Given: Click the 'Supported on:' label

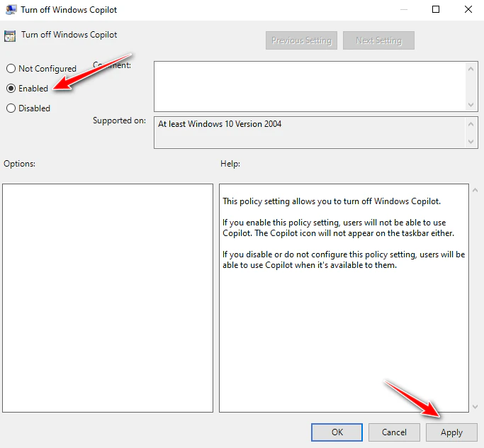Looking at the screenshot, I should 120,121.
